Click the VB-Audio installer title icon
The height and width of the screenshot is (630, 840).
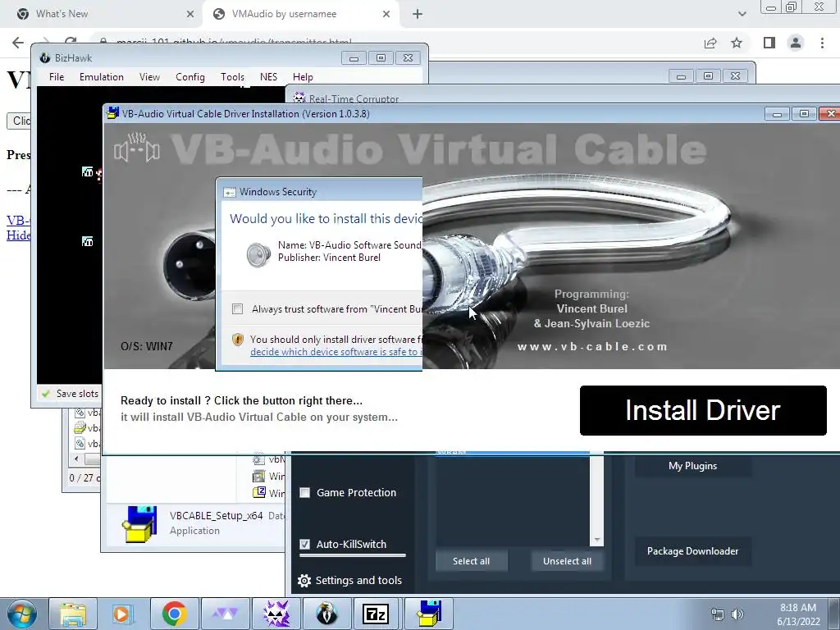click(112, 113)
